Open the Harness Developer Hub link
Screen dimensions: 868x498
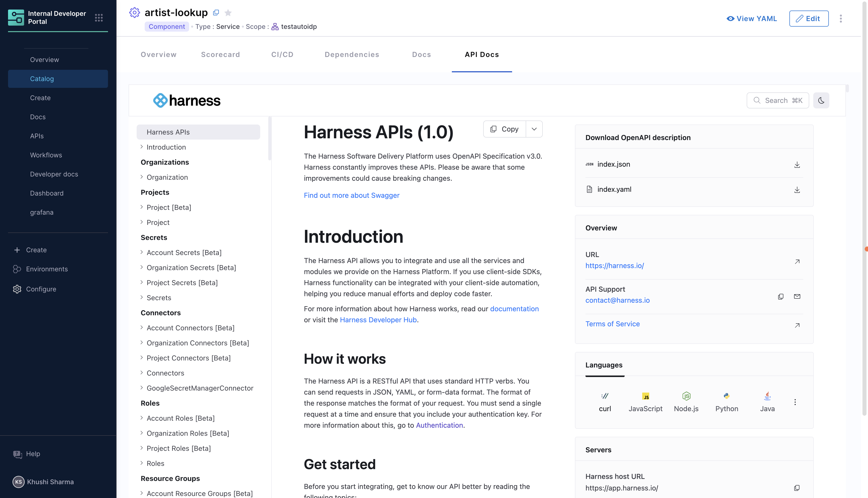coord(378,320)
